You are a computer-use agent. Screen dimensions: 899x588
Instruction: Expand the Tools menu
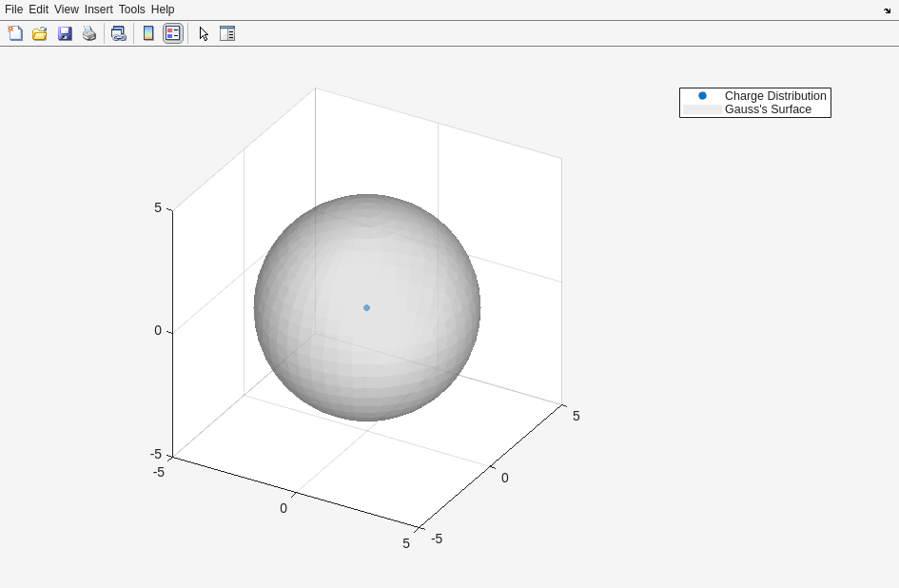131,10
